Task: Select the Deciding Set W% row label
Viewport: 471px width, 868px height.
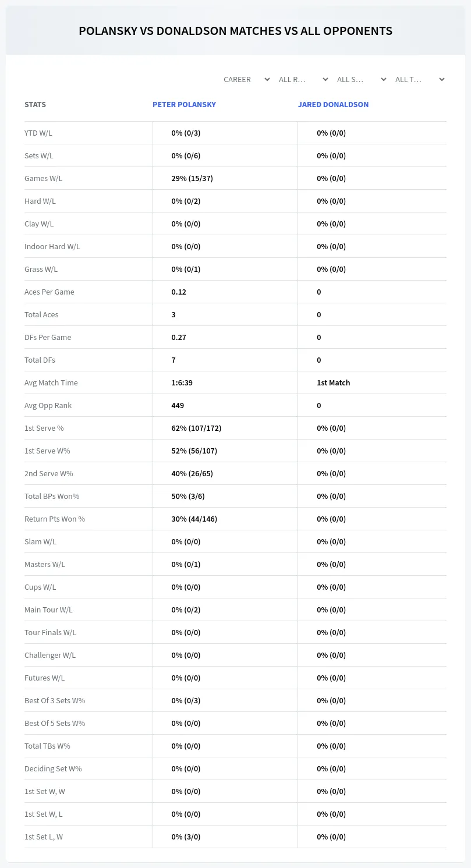Action: tap(53, 768)
